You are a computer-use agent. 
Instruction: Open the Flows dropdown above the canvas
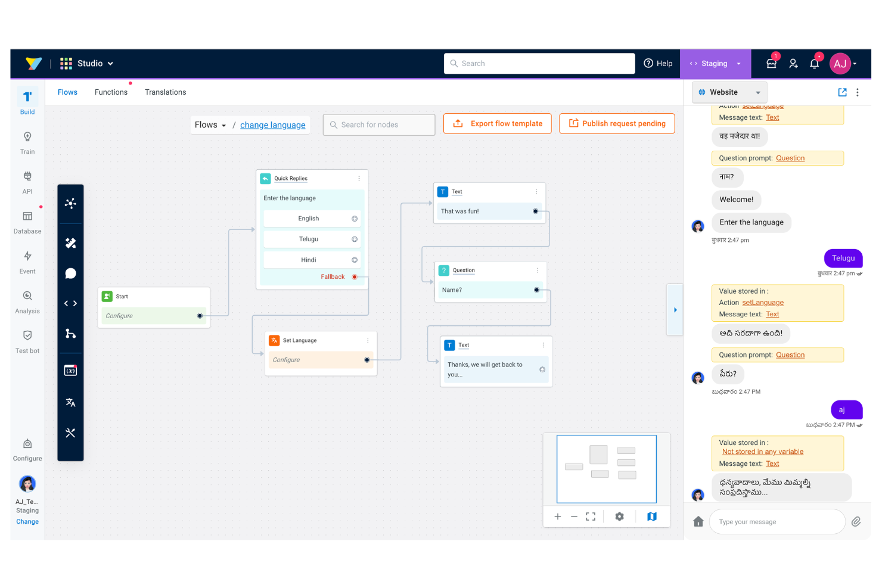209,125
